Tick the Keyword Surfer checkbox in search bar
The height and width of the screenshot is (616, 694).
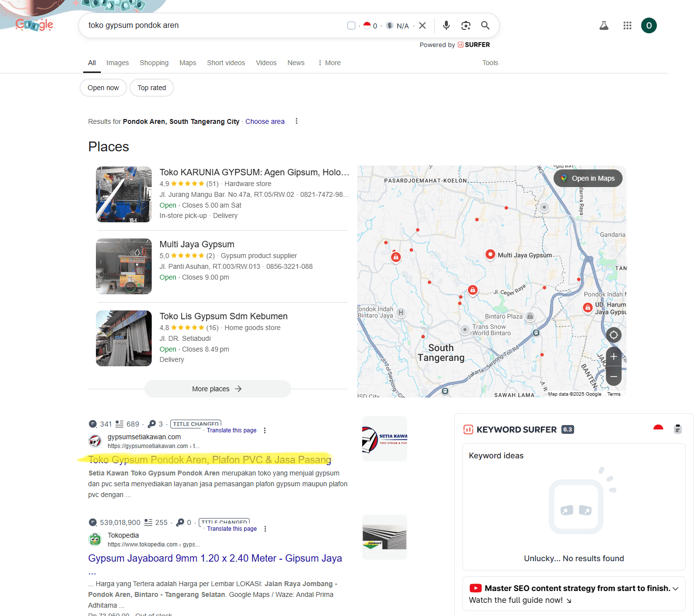(x=351, y=25)
